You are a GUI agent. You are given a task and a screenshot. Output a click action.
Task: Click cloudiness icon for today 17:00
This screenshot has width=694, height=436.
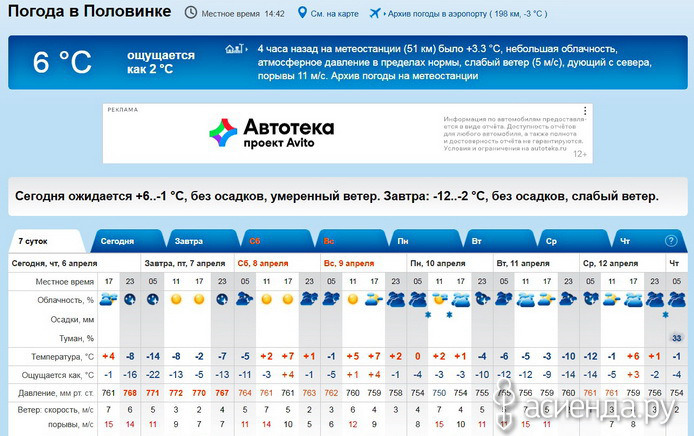click(108, 300)
